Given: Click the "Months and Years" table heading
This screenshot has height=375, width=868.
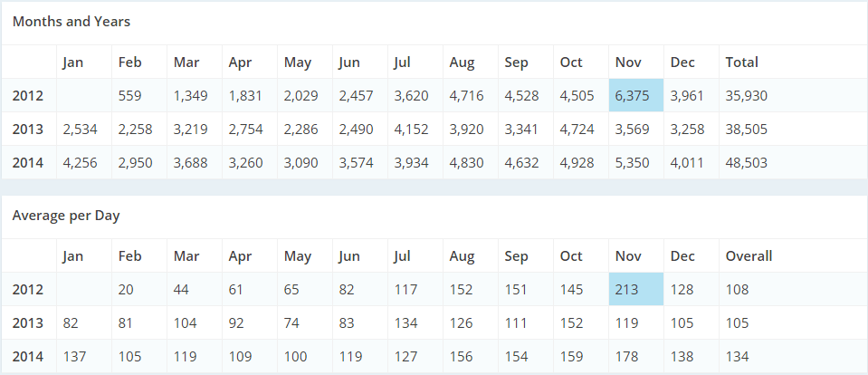Looking at the screenshot, I should click(x=72, y=21).
